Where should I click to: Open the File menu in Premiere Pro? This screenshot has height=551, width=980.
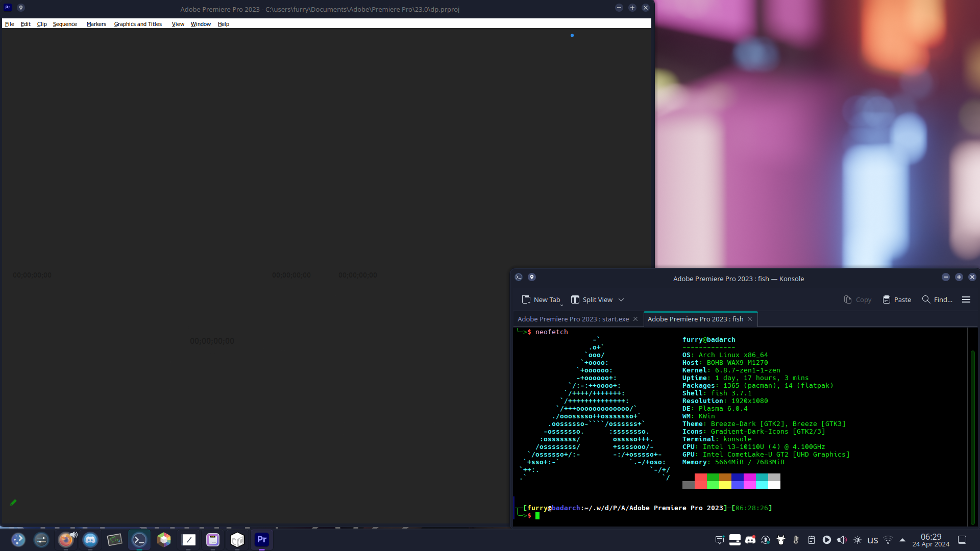tap(10, 24)
